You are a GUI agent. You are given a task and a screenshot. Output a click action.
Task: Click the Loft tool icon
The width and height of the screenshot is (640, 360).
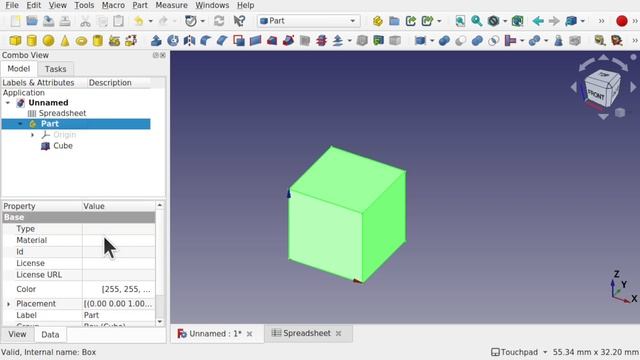[272, 41]
